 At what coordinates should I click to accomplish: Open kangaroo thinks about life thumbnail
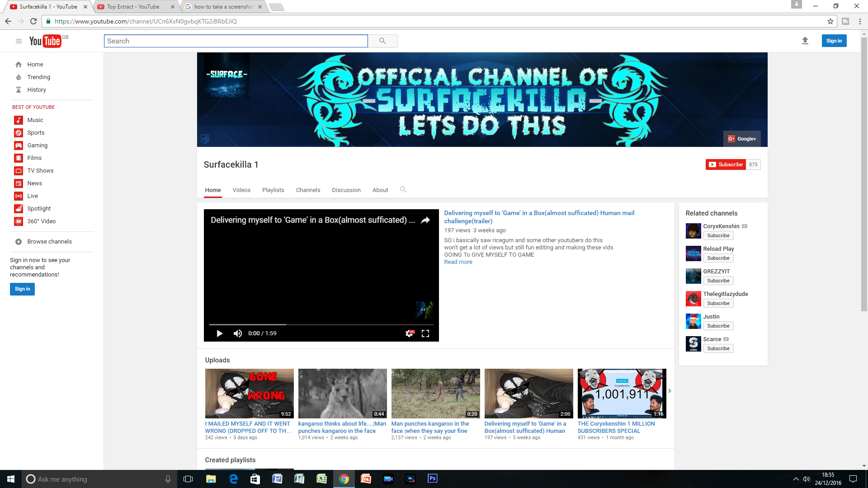(342, 394)
